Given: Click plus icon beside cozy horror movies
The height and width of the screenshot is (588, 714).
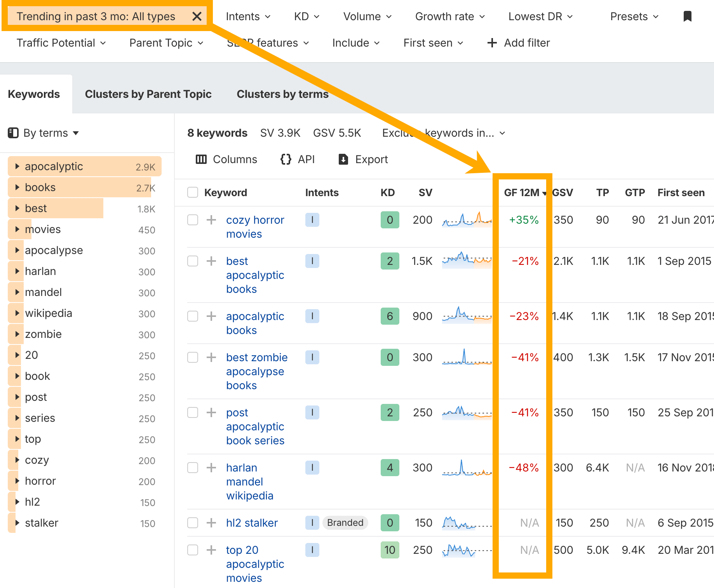Looking at the screenshot, I should pyautogui.click(x=211, y=220).
